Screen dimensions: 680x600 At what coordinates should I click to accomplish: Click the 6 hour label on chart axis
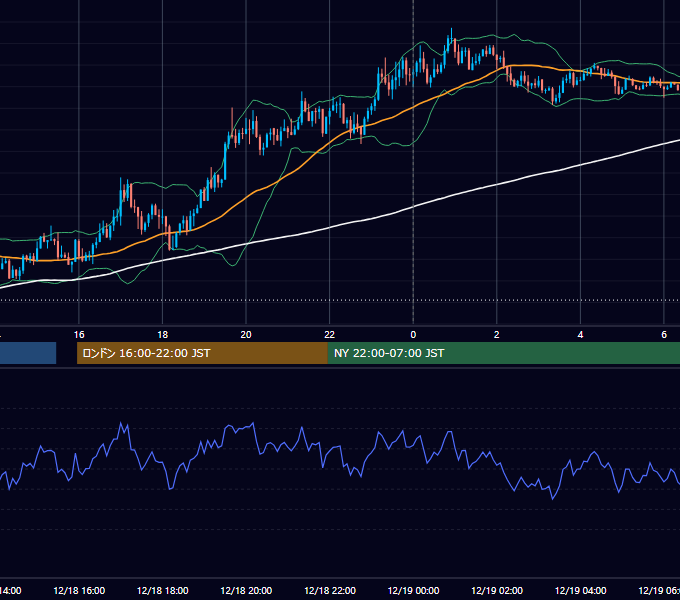664,335
